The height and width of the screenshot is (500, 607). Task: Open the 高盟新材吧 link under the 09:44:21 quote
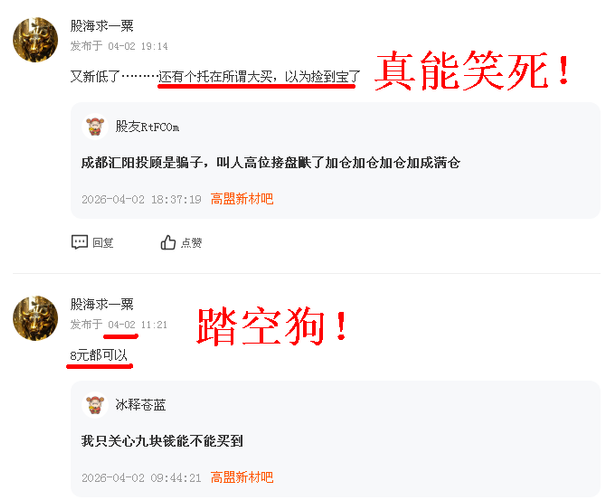(x=242, y=477)
